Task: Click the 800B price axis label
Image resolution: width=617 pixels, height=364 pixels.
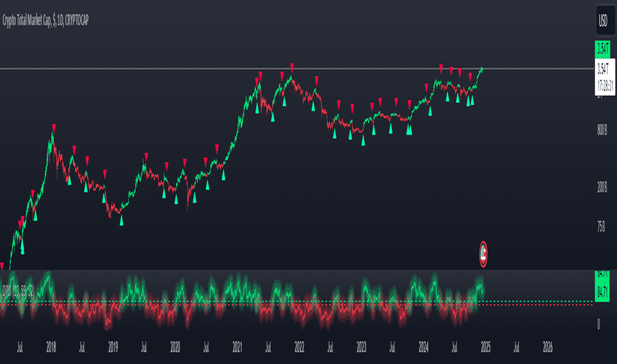Action: (602, 130)
